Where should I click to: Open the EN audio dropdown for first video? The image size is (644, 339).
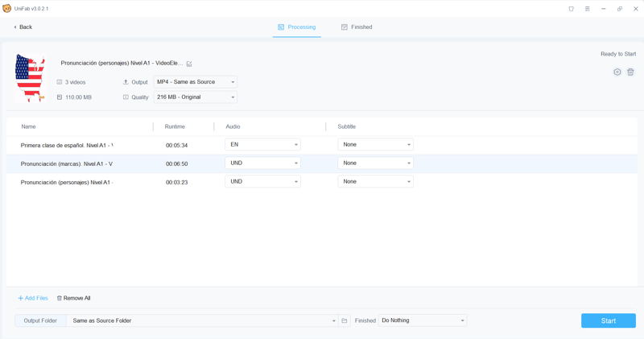pyautogui.click(x=262, y=145)
